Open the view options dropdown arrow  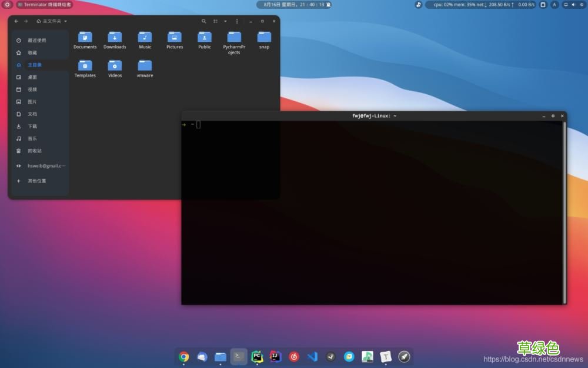point(225,21)
